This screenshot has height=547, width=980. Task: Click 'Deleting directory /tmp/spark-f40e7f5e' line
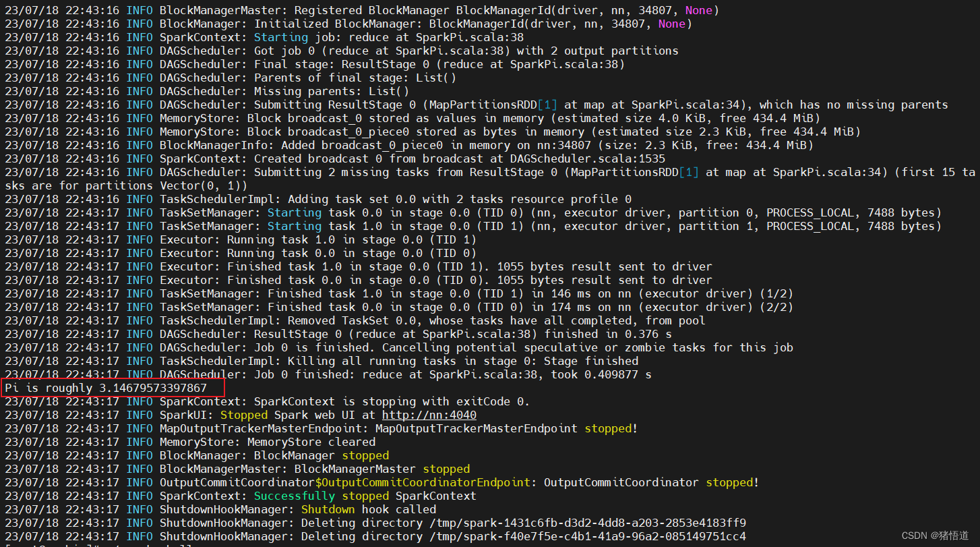(375, 536)
